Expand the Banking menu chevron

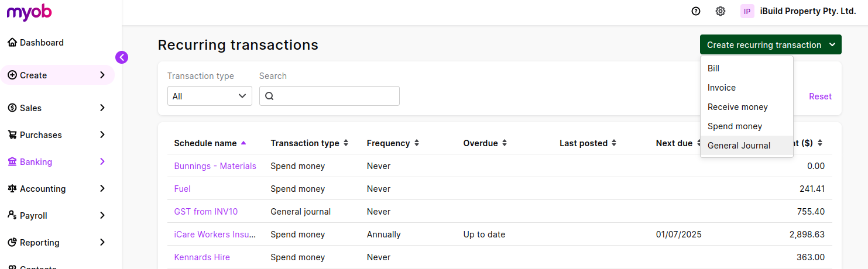(x=102, y=162)
